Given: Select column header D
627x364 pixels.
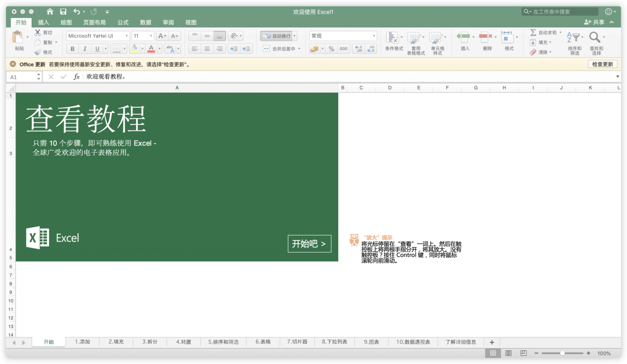Looking at the screenshot, I should point(390,88).
